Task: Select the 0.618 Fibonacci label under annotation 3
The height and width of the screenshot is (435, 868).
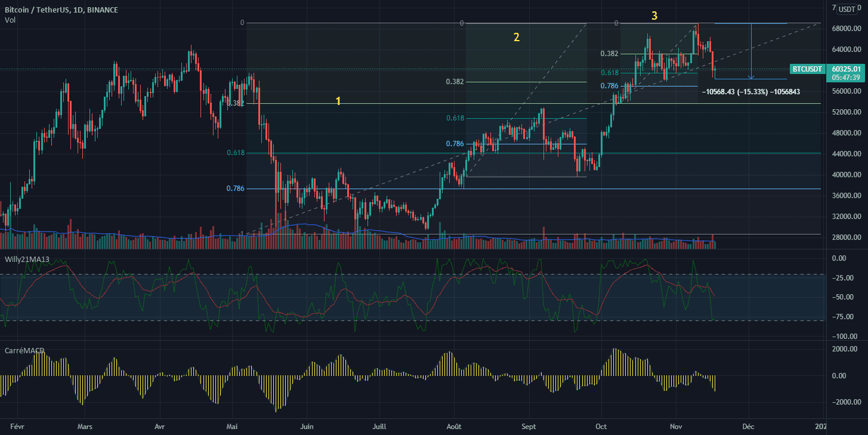Action: pyautogui.click(x=610, y=72)
